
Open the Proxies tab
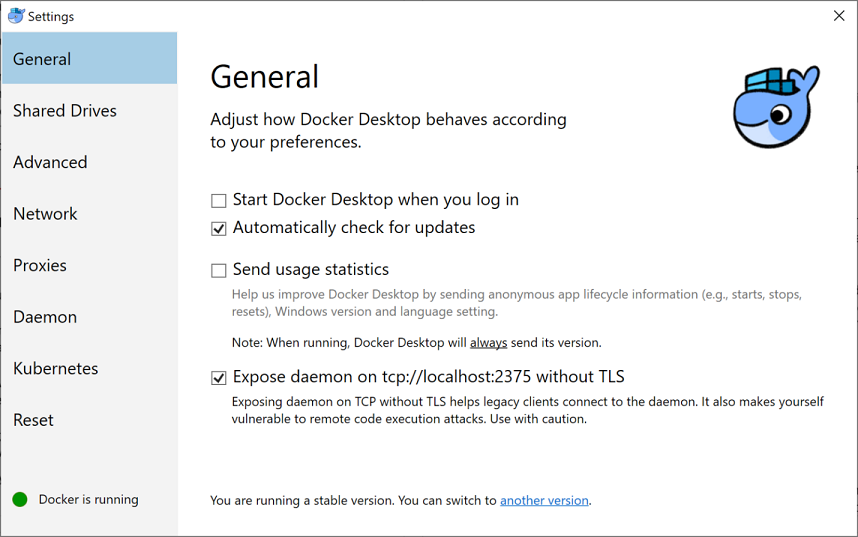click(x=40, y=265)
